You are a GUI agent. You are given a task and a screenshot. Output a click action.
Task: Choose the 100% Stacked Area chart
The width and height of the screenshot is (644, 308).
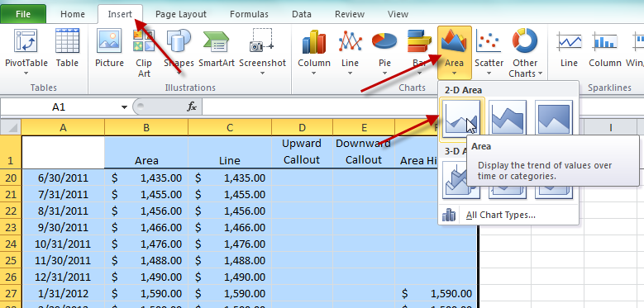click(x=554, y=118)
